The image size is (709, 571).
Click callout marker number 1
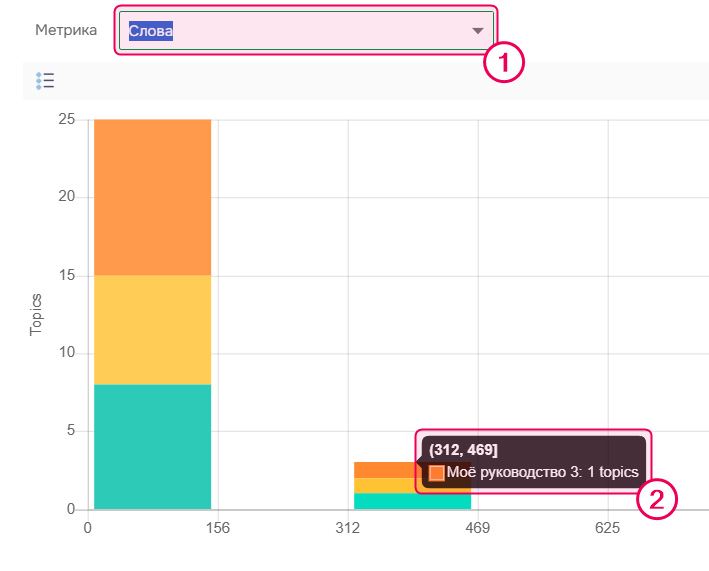coord(504,63)
